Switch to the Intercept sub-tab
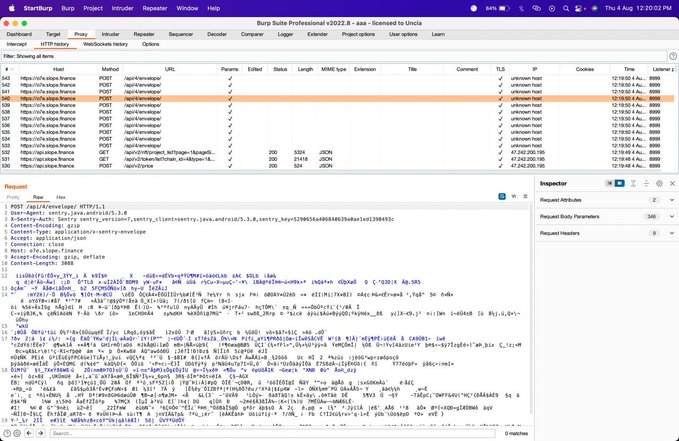The image size is (679, 441). click(16, 44)
